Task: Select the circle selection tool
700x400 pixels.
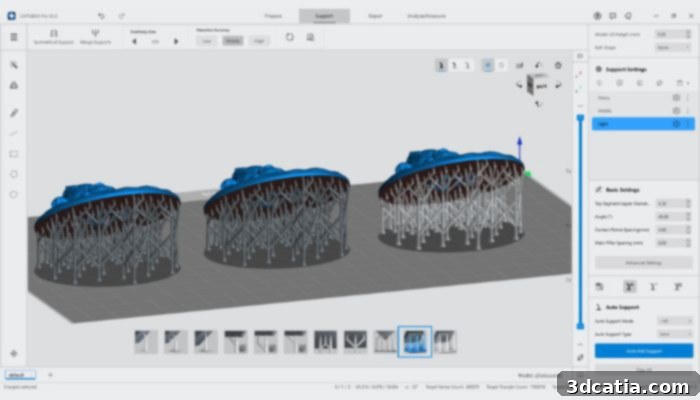Action: tap(14, 195)
